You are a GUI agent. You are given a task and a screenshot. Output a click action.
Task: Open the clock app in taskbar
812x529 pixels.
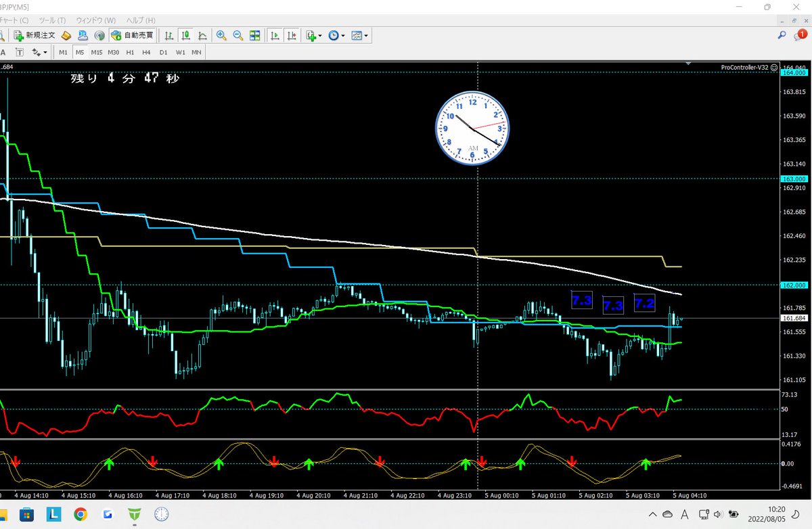161,514
